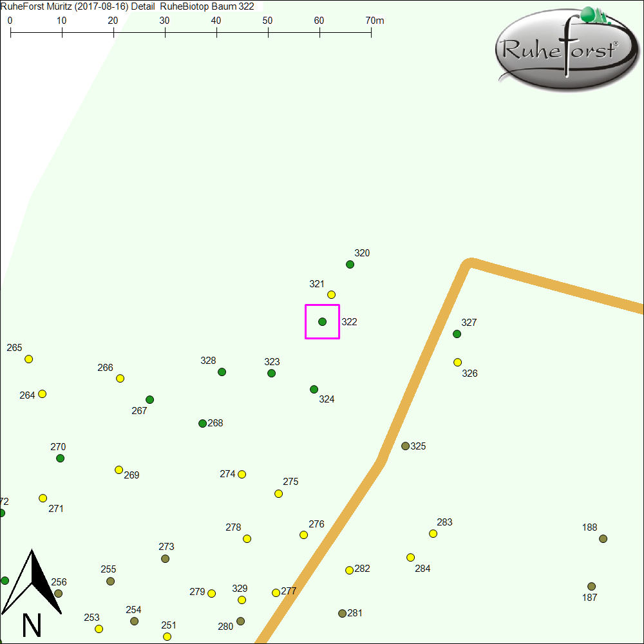Select olive tree marker 325
The width and height of the screenshot is (644, 644).
(405, 446)
